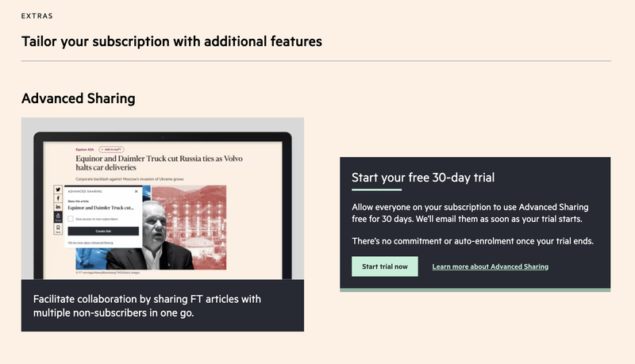Viewport: 635px width, 364px height.
Task: Tick the Give access to non-subscribers checkbox
Action: [71, 218]
